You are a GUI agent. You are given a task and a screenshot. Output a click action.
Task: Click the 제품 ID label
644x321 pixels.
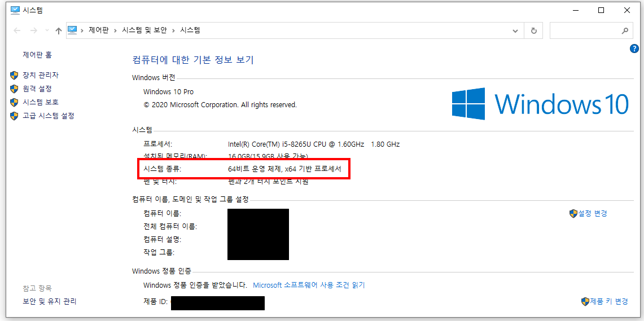coord(156,302)
